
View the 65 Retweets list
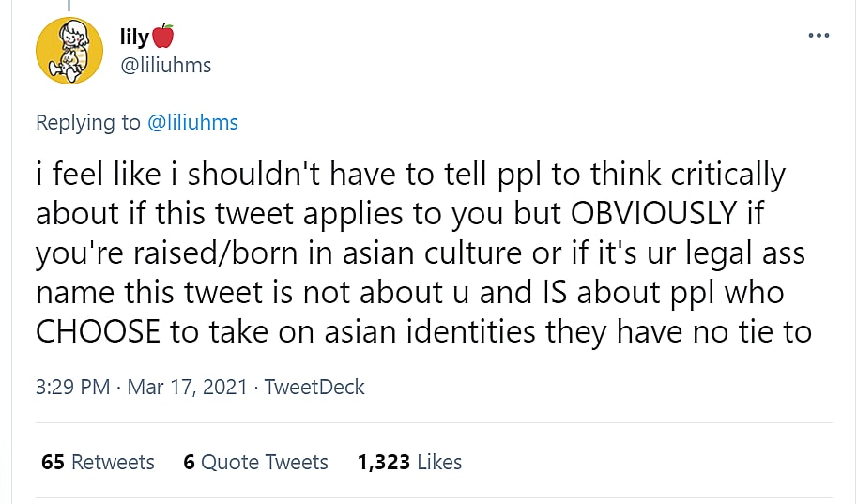tap(99, 462)
